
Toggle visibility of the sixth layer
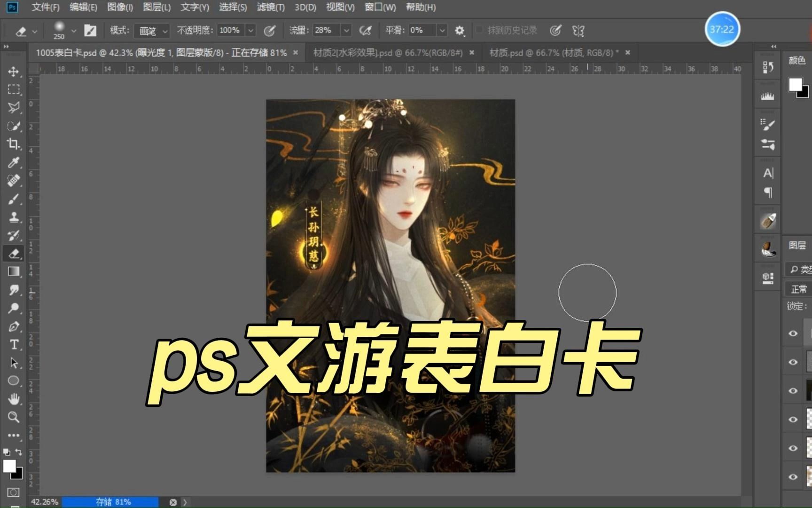(793, 477)
